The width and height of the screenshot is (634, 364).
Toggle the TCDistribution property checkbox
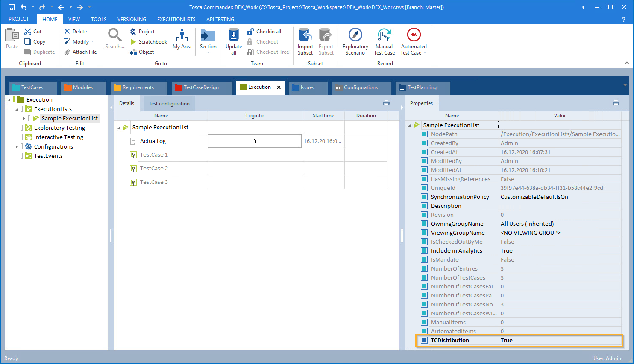click(x=424, y=340)
